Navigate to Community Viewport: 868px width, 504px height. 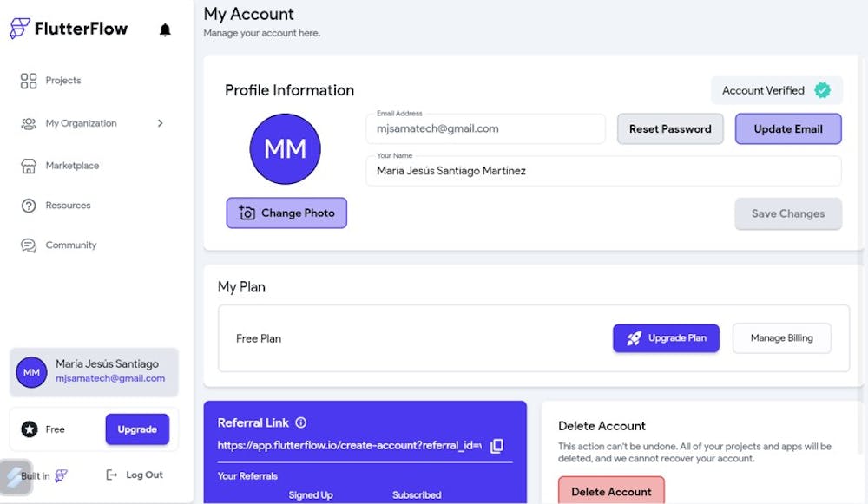point(70,245)
